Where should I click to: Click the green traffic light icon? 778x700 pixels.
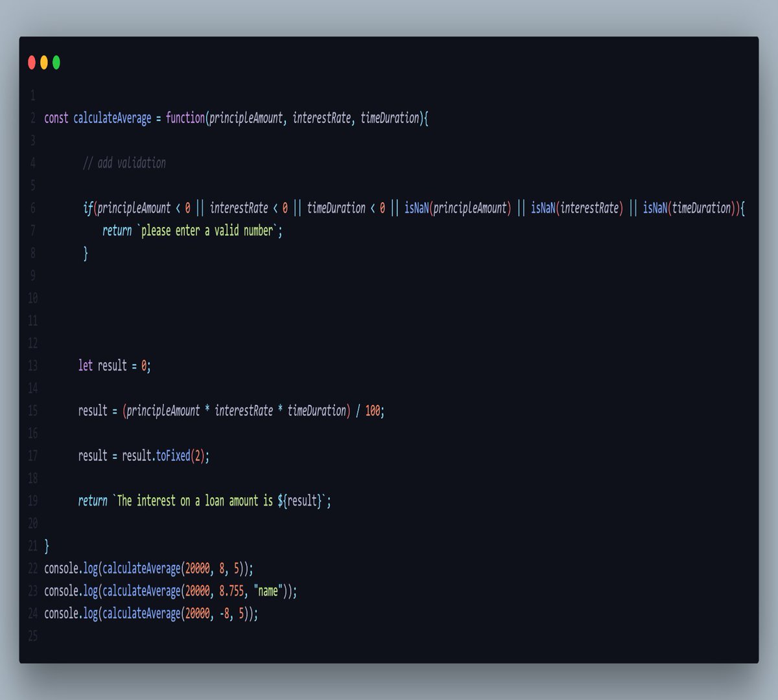pyautogui.click(x=56, y=62)
